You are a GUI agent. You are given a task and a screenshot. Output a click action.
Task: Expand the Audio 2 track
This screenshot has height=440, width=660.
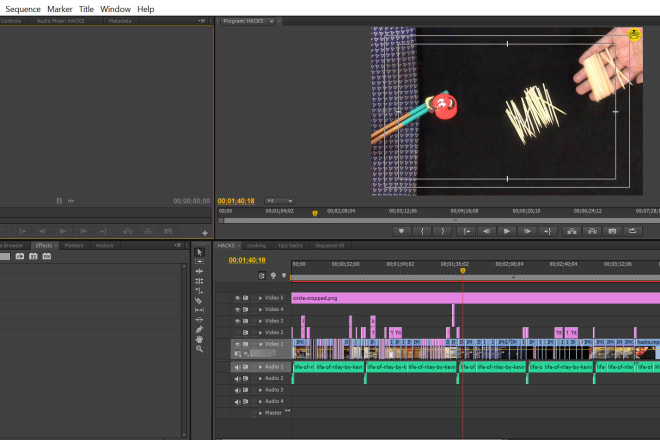261,379
